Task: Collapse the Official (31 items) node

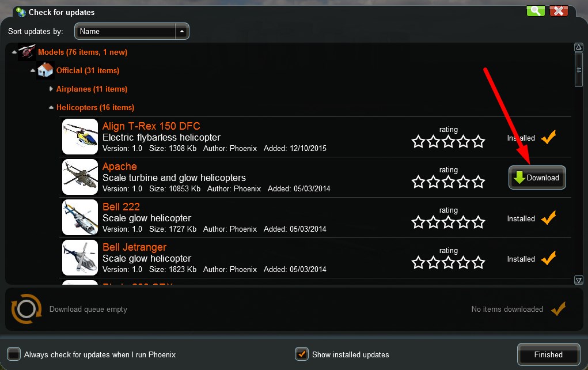Action: [33, 70]
